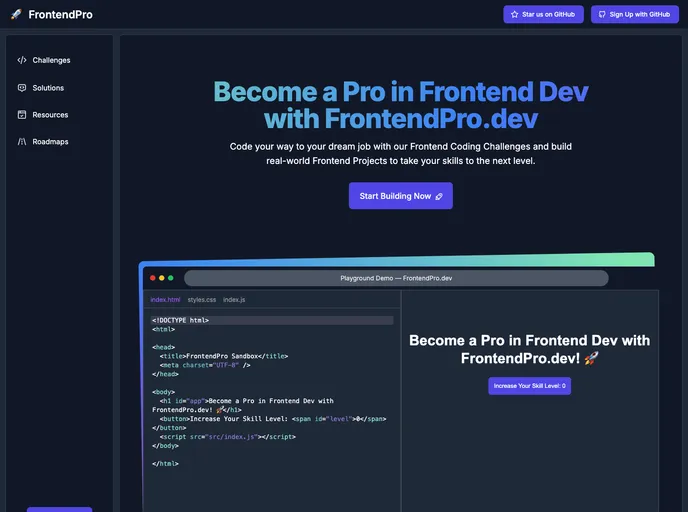
Task: Click the meta charset UTF-8 line
Action: (x=205, y=365)
